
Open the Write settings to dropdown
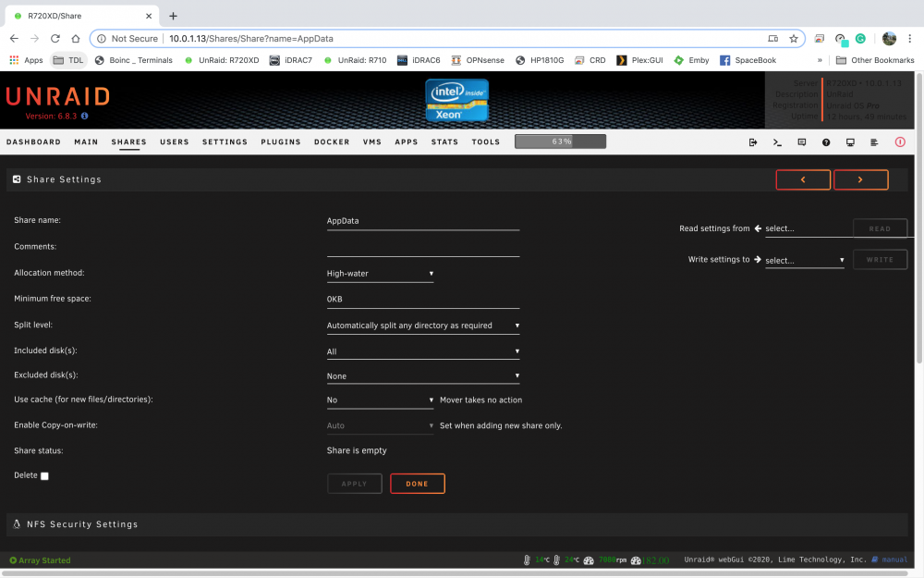click(805, 260)
